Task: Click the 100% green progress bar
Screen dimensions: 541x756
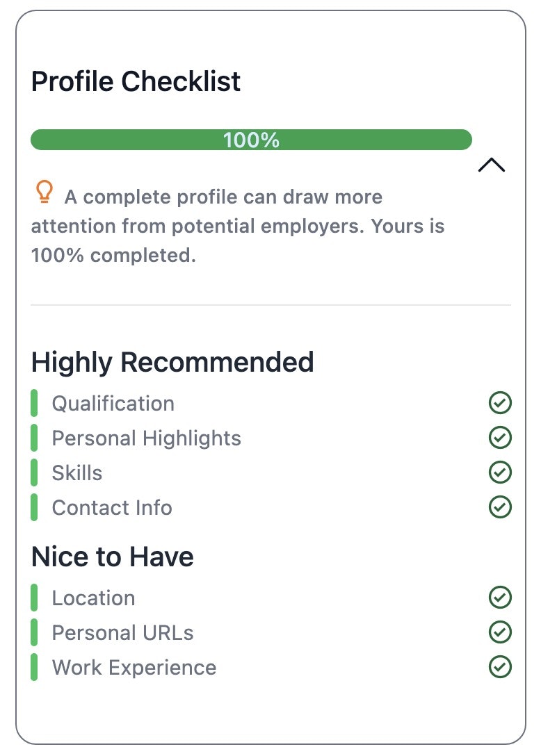Action: [x=251, y=140]
